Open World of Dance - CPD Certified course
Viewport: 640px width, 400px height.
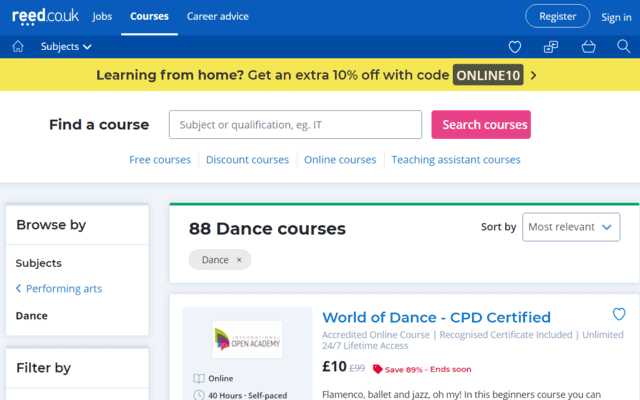tap(436, 318)
